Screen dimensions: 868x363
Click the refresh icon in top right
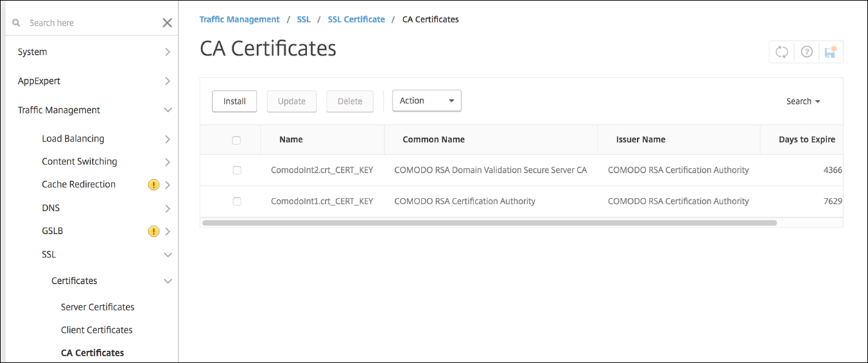(782, 52)
